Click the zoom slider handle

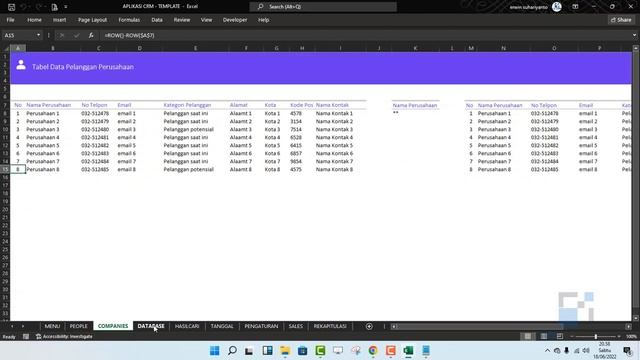596,336
